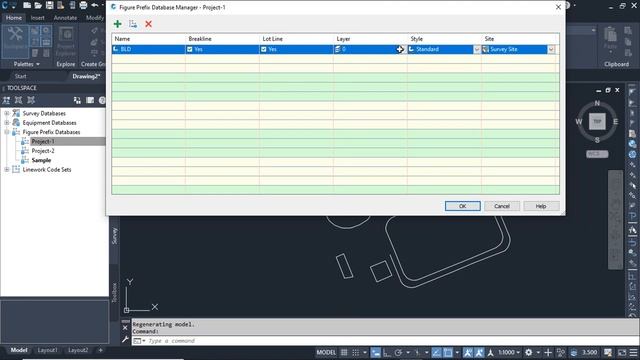Image resolution: width=640 pixels, height=360 pixels.
Task: Click the first Toolspace toolbar icon
Action: pos(7,100)
